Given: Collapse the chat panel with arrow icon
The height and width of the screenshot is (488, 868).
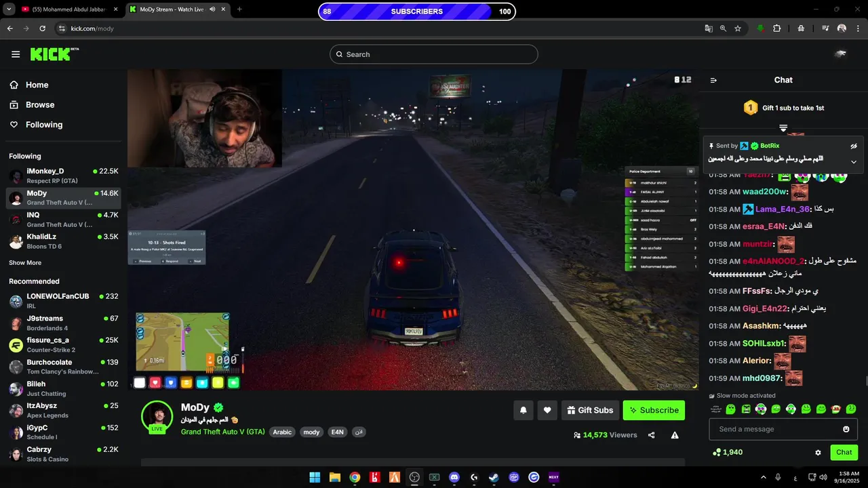Looking at the screenshot, I should tap(713, 80).
